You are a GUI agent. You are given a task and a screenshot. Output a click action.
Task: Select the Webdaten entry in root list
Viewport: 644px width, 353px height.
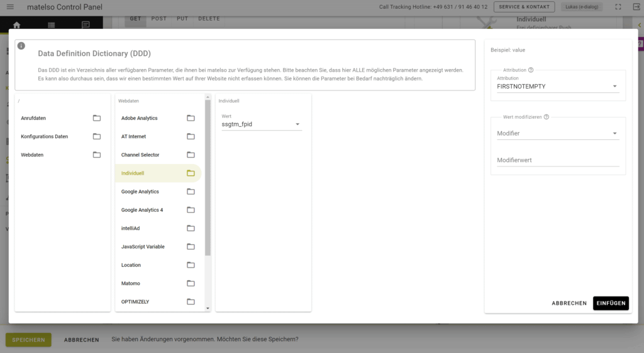(61, 155)
